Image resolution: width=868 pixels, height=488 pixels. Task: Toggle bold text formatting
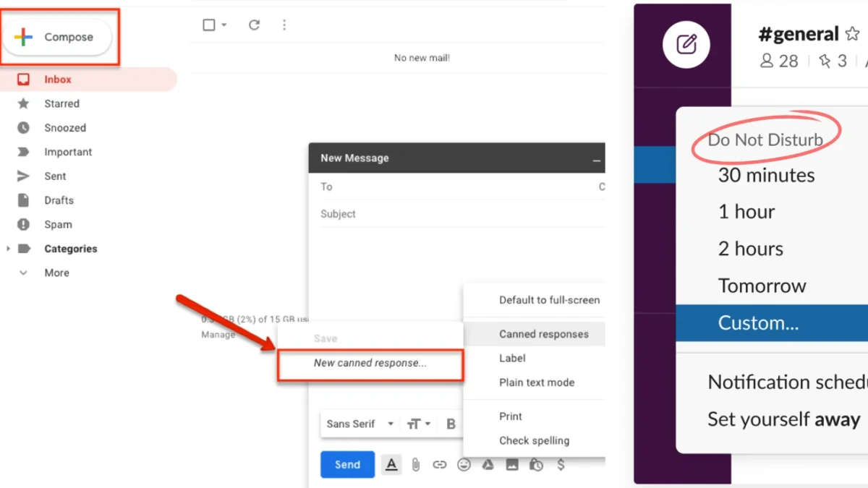point(451,424)
